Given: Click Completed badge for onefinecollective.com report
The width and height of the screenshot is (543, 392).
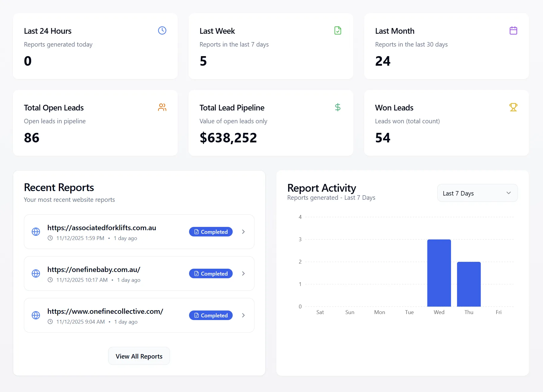Looking at the screenshot, I should pos(211,315).
